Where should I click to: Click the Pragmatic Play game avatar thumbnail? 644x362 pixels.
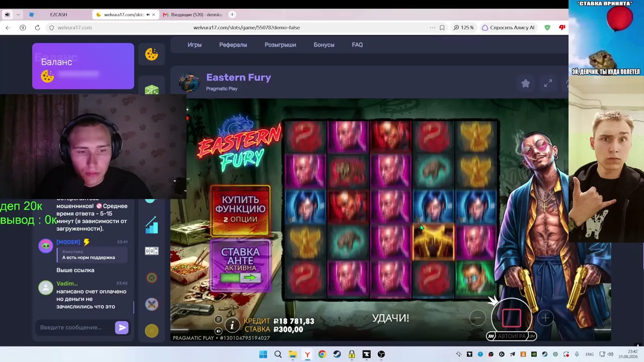pyautogui.click(x=189, y=83)
